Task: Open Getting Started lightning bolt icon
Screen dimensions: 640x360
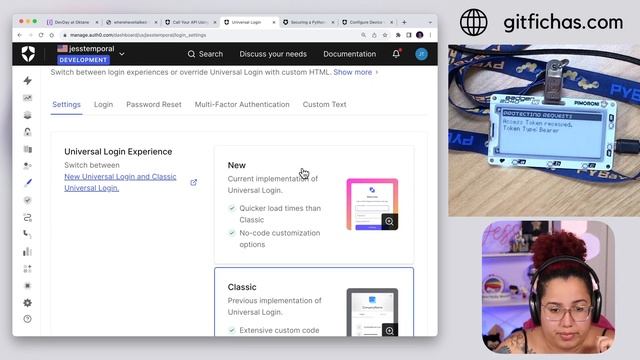Action: tap(27, 80)
